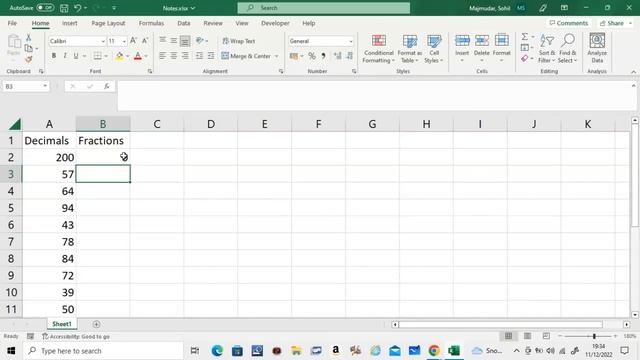Screen dimensions: 640x360
Task: Click the Name Box showing B3
Action: pyautogui.click(x=25, y=86)
